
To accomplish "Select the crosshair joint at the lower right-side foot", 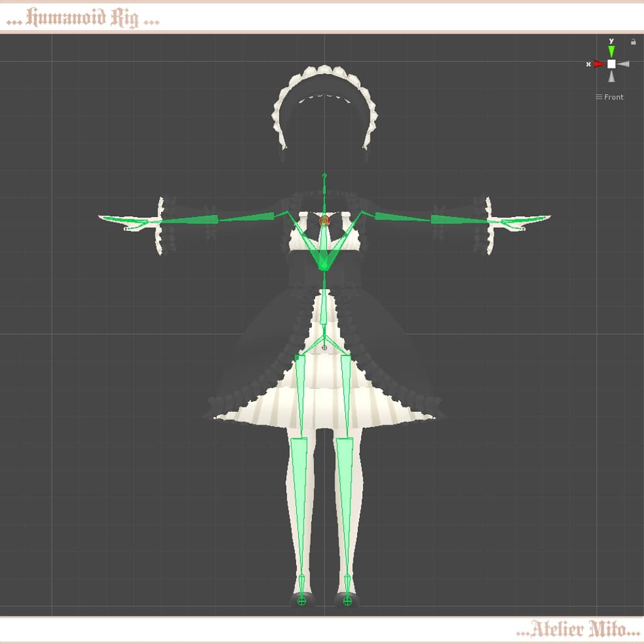I will [x=347, y=601].
